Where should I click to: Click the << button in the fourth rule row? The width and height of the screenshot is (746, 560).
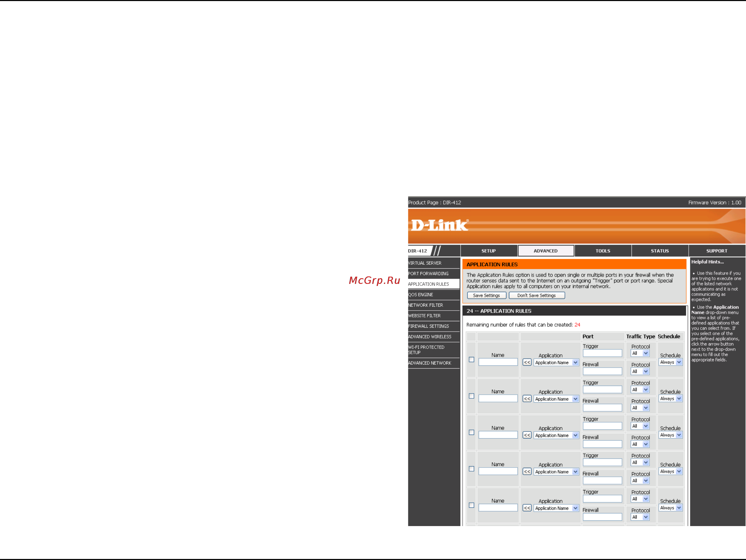527,472
